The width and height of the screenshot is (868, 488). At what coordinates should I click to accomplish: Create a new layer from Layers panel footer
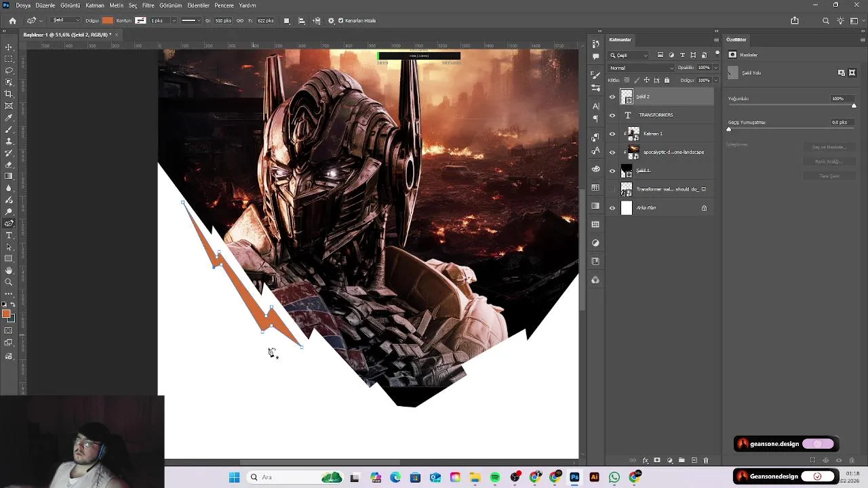694,461
